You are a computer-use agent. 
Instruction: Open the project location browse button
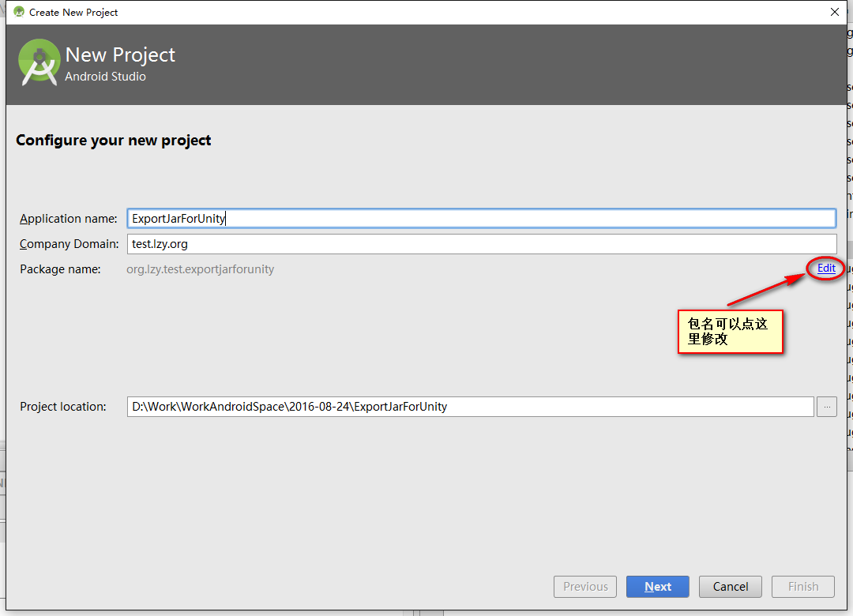point(826,407)
